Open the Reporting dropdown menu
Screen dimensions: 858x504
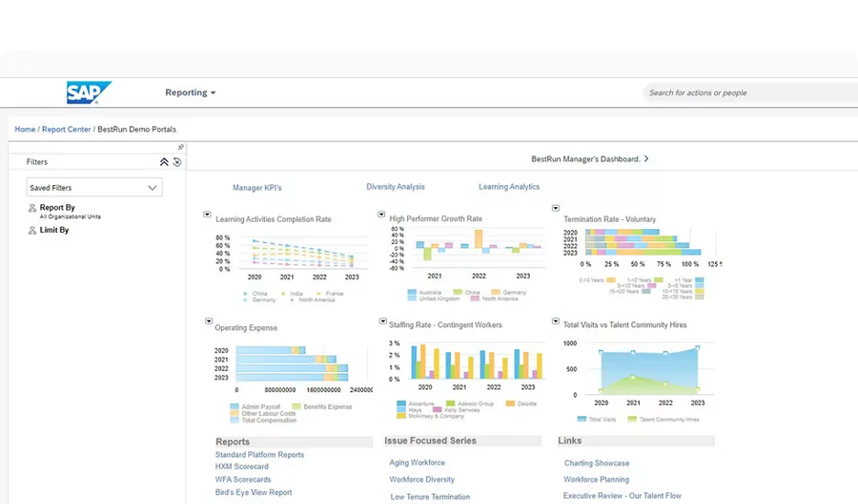190,93
